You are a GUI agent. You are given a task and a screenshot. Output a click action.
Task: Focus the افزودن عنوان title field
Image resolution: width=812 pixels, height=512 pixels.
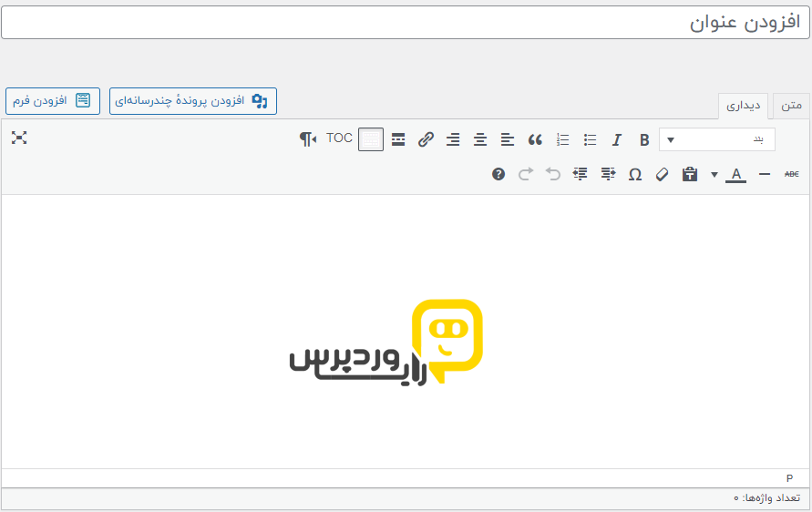(406, 22)
